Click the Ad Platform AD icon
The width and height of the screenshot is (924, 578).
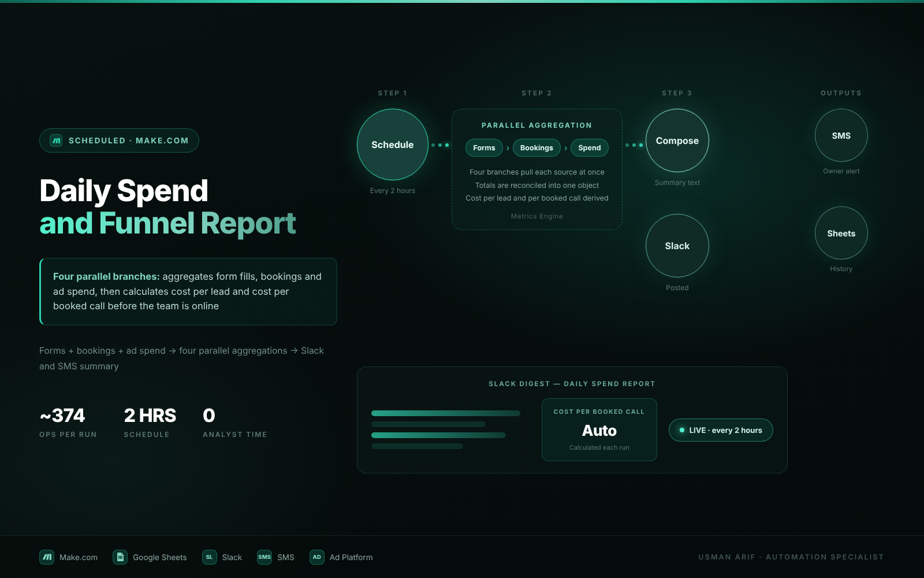(316, 557)
